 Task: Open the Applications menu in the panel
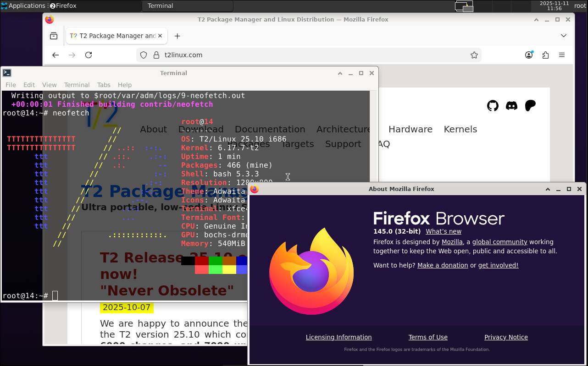click(23, 6)
